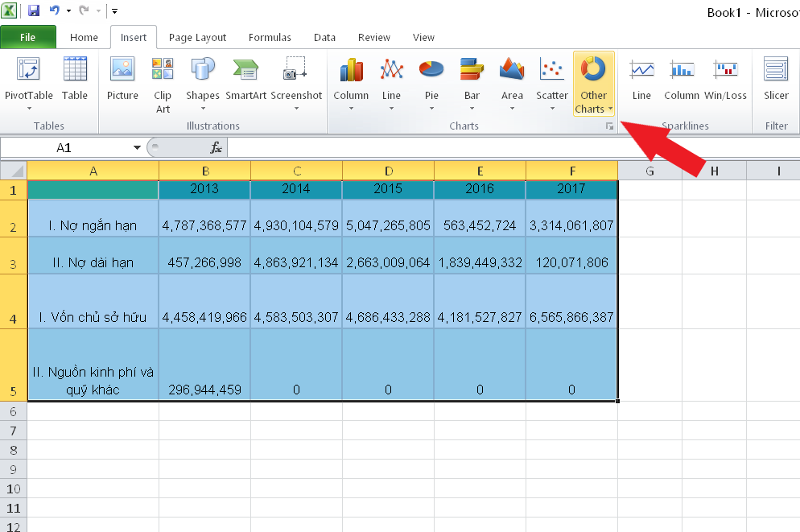The image size is (800, 532).
Task: Click the Insert Function fx button
Action: pos(216,148)
